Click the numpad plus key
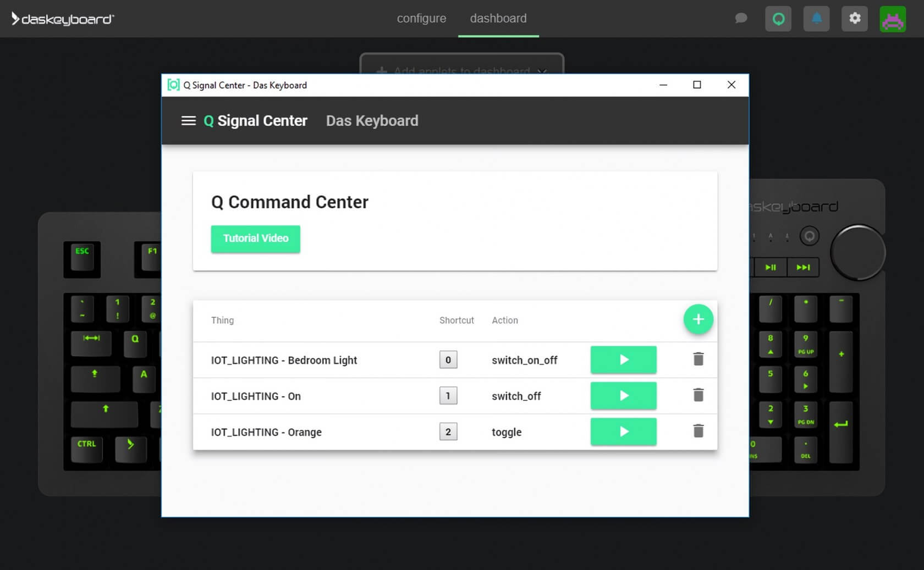This screenshot has width=924, height=570. (x=841, y=361)
